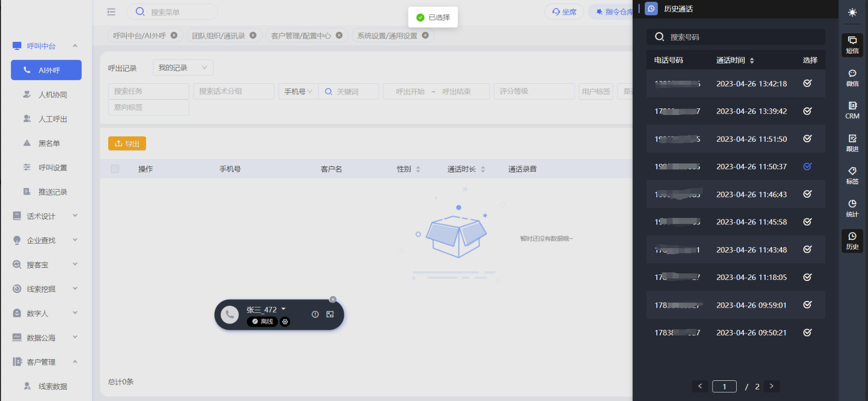Collapse sidebar with the hamburger menu icon

click(111, 12)
